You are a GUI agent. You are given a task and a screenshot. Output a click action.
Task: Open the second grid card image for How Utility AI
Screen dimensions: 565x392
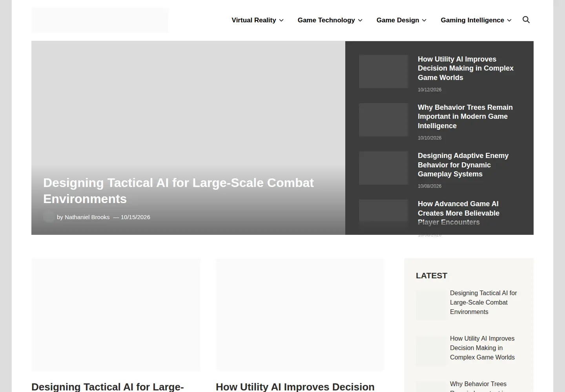pyautogui.click(x=300, y=315)
